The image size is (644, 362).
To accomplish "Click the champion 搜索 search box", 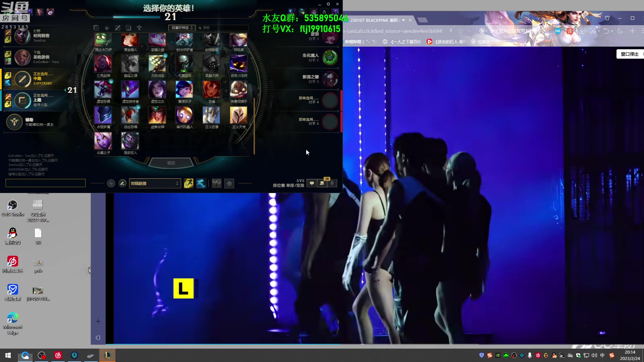I will (x=223, y=28).
